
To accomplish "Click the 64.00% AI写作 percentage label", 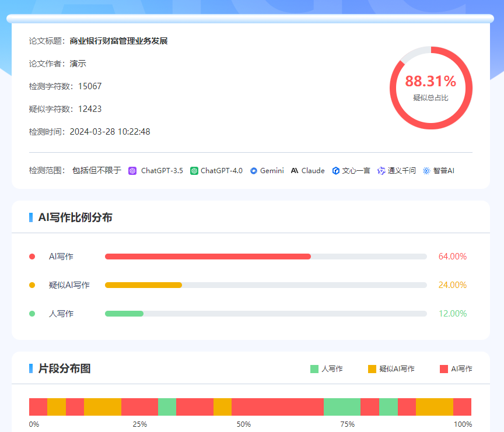I will (453, 257).
